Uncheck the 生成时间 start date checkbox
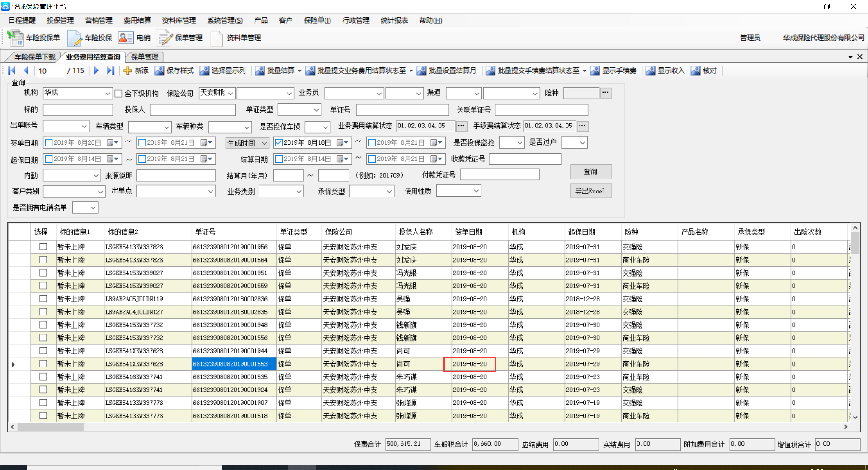This screenshot has height=470, width=868. [279, 143]
